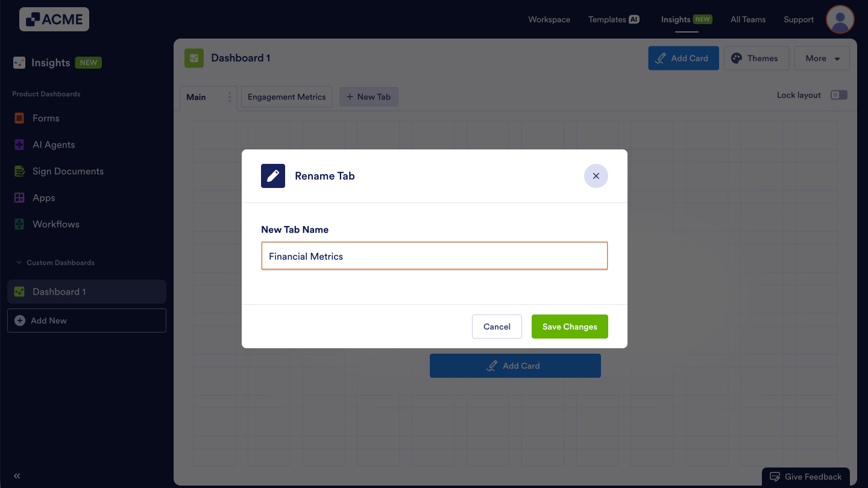Open the user profile avatar

click(840, 19)
